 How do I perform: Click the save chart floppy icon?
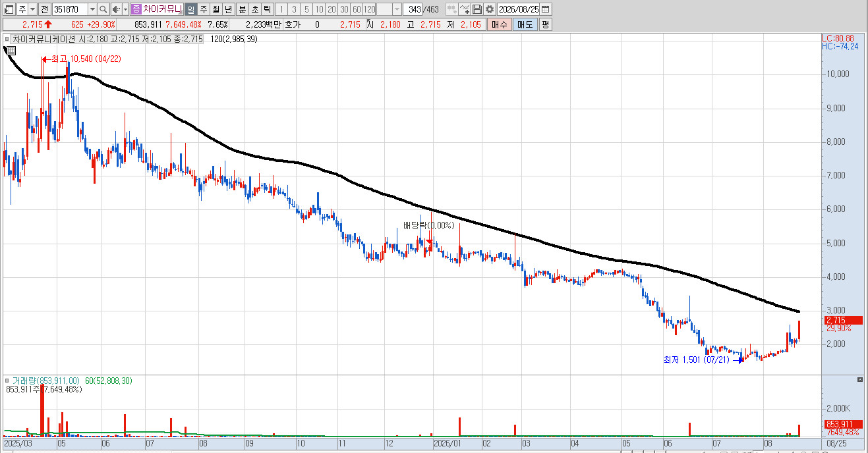click(477, 9)
